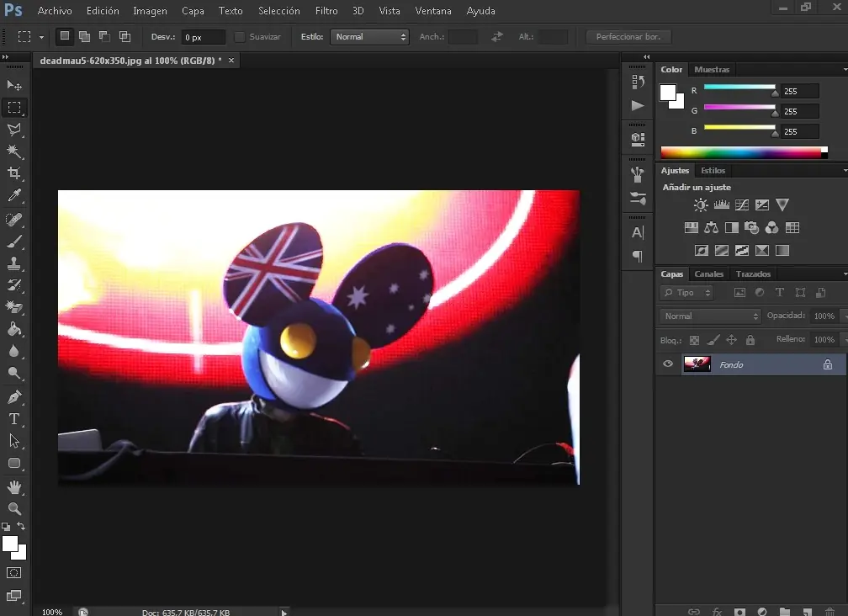848x616 pixels.
Task: Choose New selection mode
Action: pos(64,36)
